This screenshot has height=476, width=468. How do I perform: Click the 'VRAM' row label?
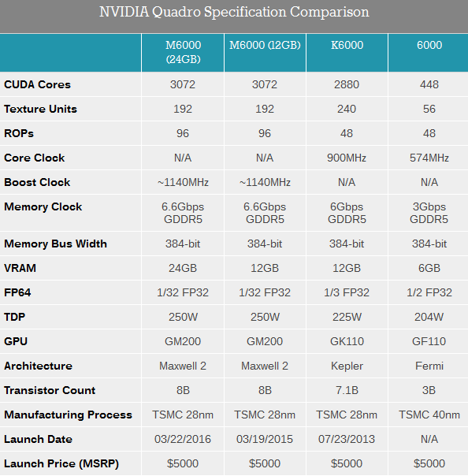(x=20, y=268)
